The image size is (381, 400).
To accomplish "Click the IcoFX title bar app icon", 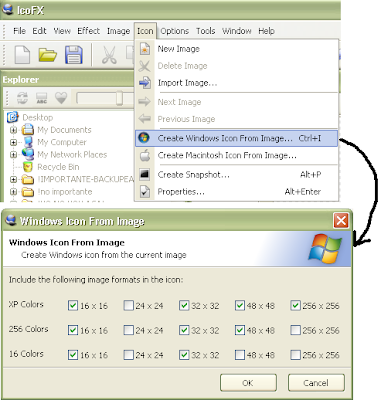I will point(7,10).
